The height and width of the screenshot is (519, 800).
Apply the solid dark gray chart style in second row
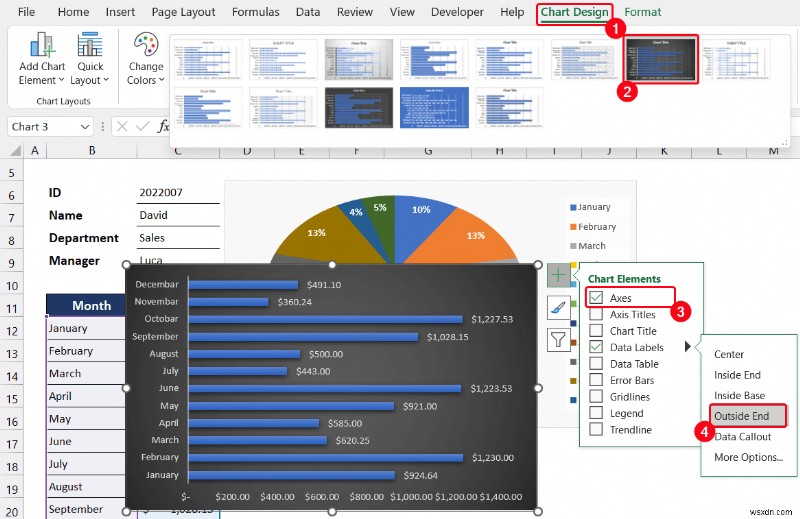point(359,107)
